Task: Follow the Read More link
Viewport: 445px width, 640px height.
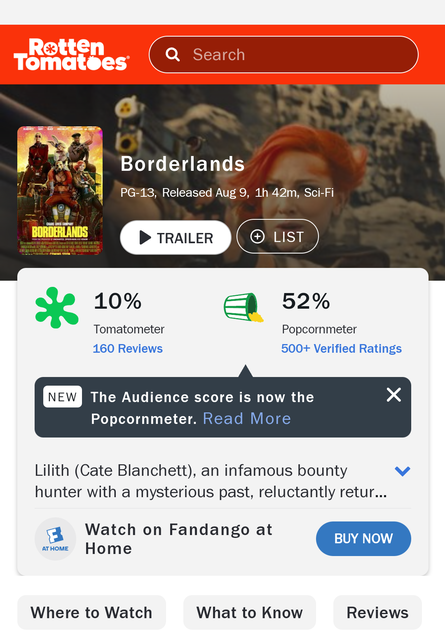Action: point(247,419)
